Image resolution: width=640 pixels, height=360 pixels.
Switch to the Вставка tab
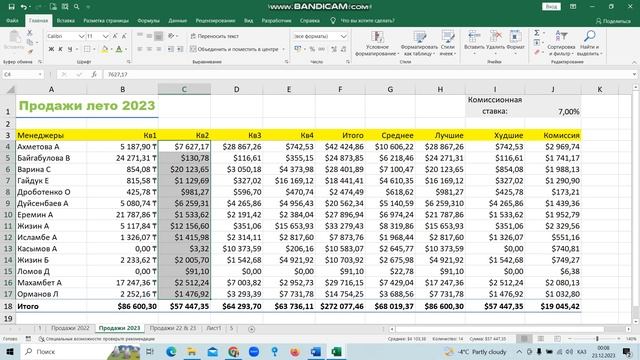65,20
